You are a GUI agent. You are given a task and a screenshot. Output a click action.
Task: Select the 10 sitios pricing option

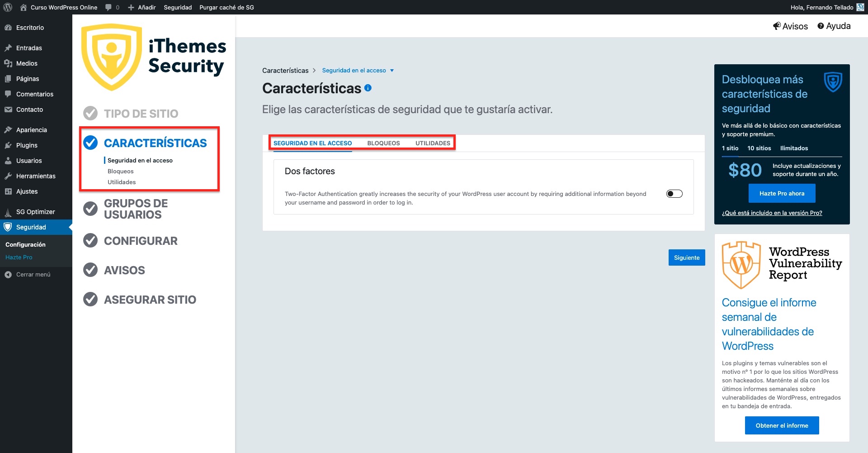(x=759, y=148)
